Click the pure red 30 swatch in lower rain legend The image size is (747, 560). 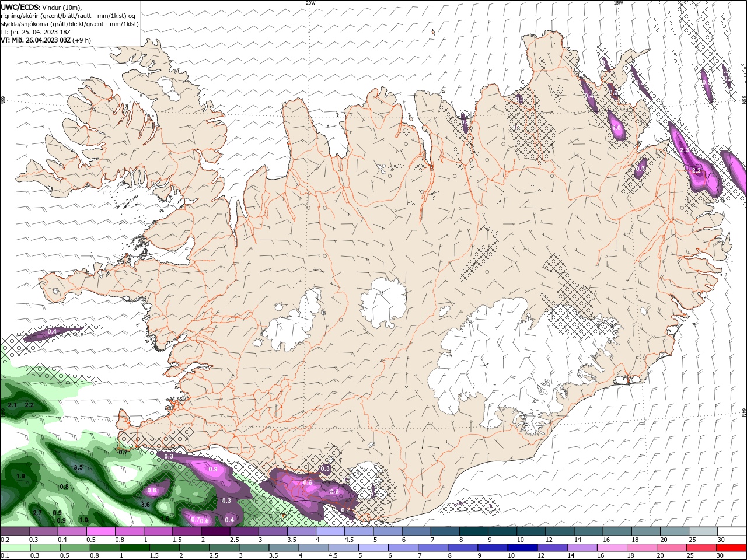tap(731, 548)
